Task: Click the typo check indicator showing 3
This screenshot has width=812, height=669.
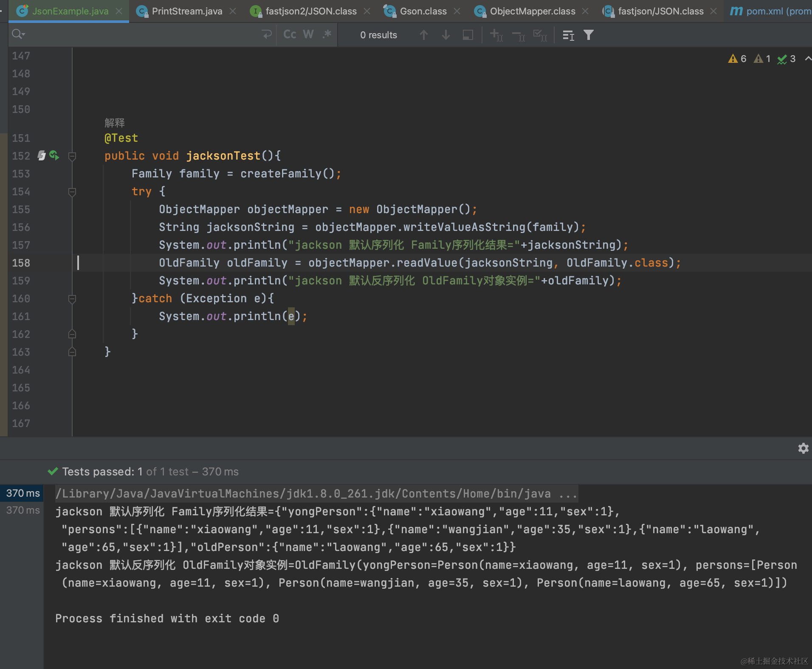Action: click(787, 59)
